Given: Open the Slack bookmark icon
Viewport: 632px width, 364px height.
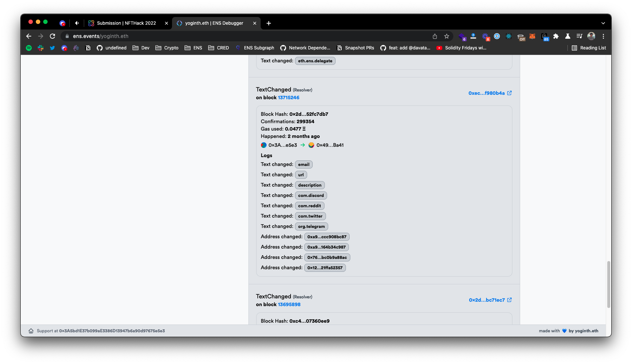Looking at the screenshot, I should pos(41,48).
